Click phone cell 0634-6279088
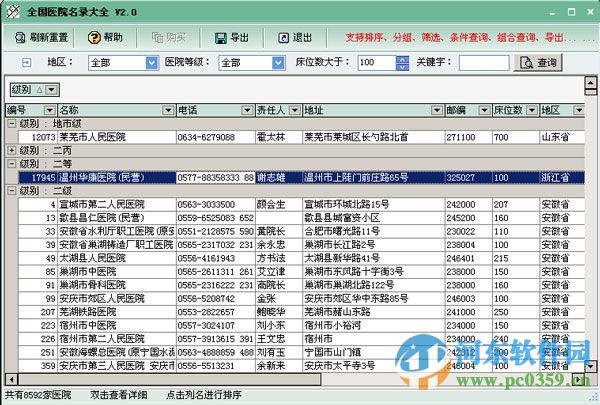Screen dimensions: 600x405 (x=215, y=137)
